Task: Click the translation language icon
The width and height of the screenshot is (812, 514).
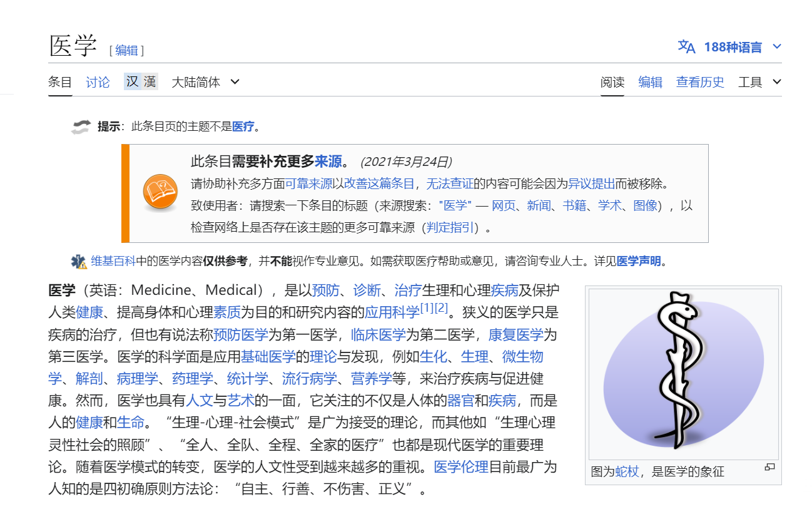Action: (686, 47)
